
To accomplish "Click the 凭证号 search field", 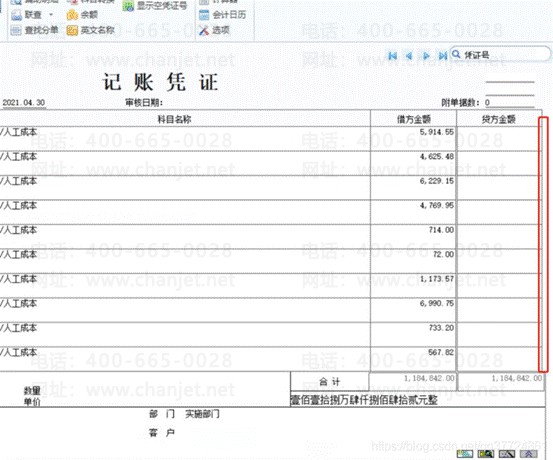I will [x=500, y=55].
